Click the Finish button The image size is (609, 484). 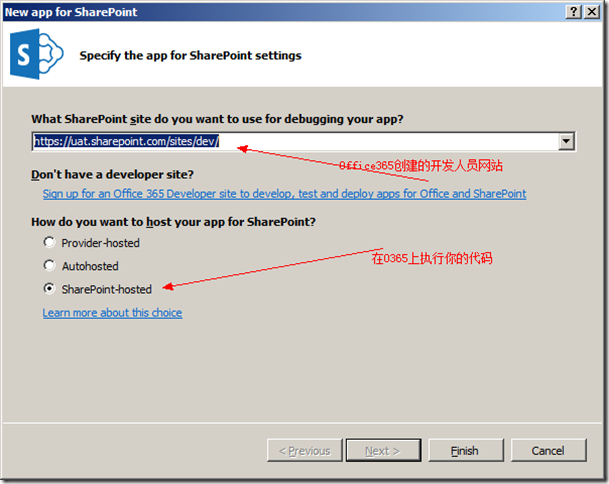pos(465,451)
